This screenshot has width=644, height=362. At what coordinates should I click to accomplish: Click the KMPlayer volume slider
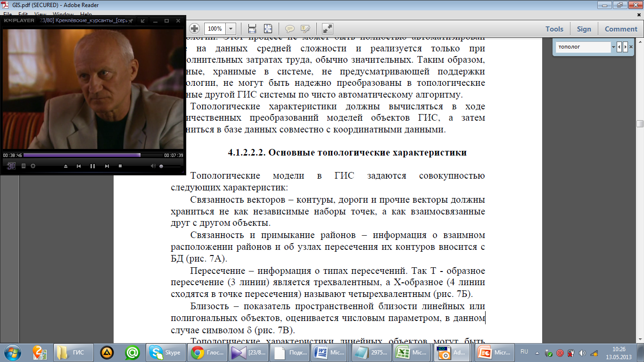point(170,166)
